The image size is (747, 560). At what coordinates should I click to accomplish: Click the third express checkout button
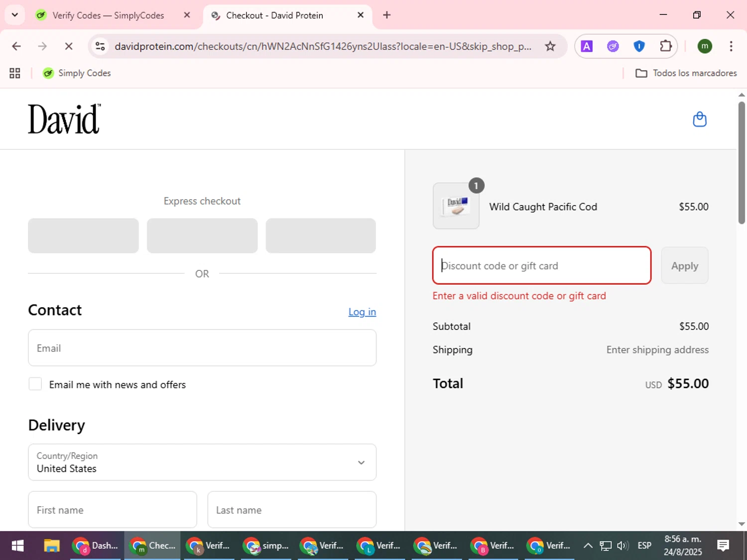tap(321, 235)
